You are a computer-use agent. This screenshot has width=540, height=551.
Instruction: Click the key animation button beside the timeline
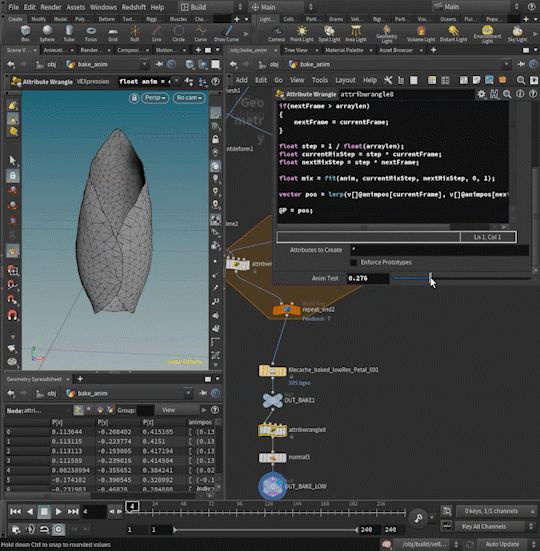[418, 518]
